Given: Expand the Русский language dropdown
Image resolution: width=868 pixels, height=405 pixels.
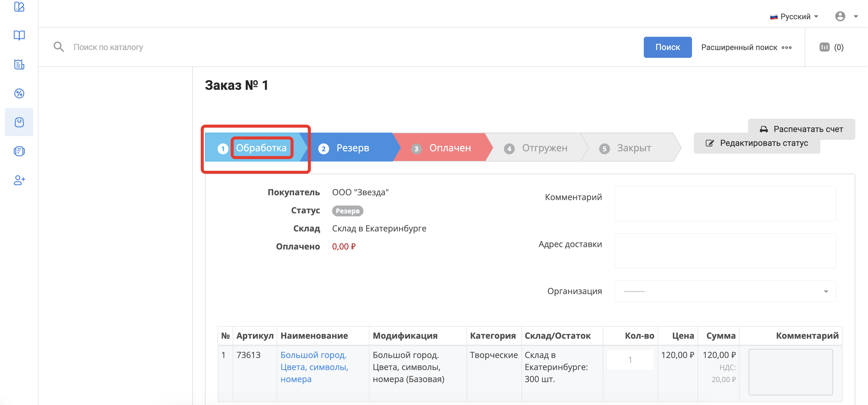Looking at the screenshot, I should click(x=794, y=17).
